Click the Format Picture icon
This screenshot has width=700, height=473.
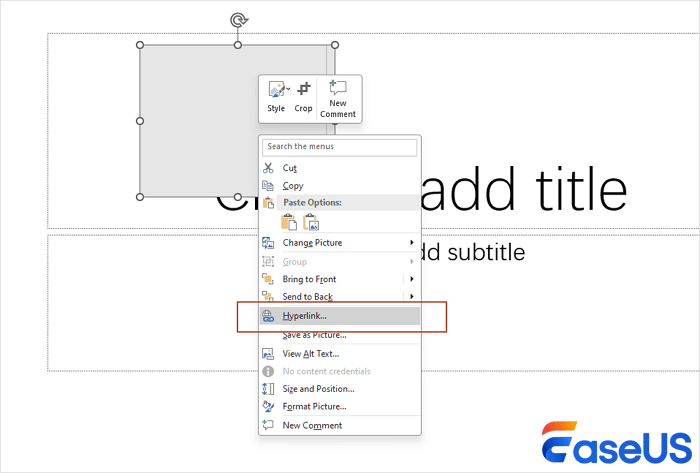[268, 406]
